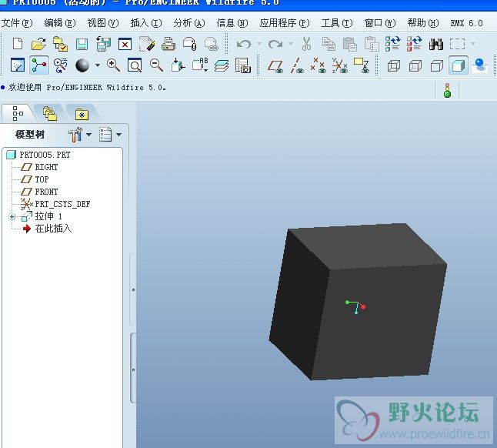
Task: Click the Refit zoom icon
Action: pyautogui.click(x=135, y=65)
